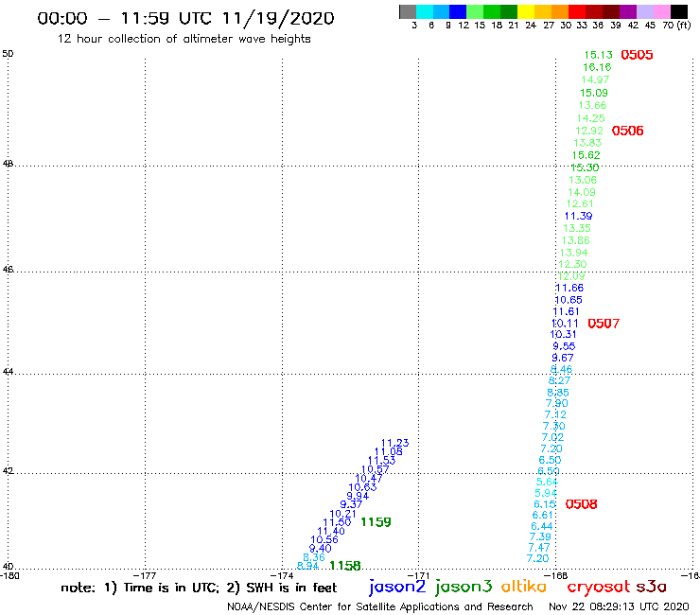The image size is (700, 615).
Task: Click the red 0508 time marker
Action: point(581,503)
